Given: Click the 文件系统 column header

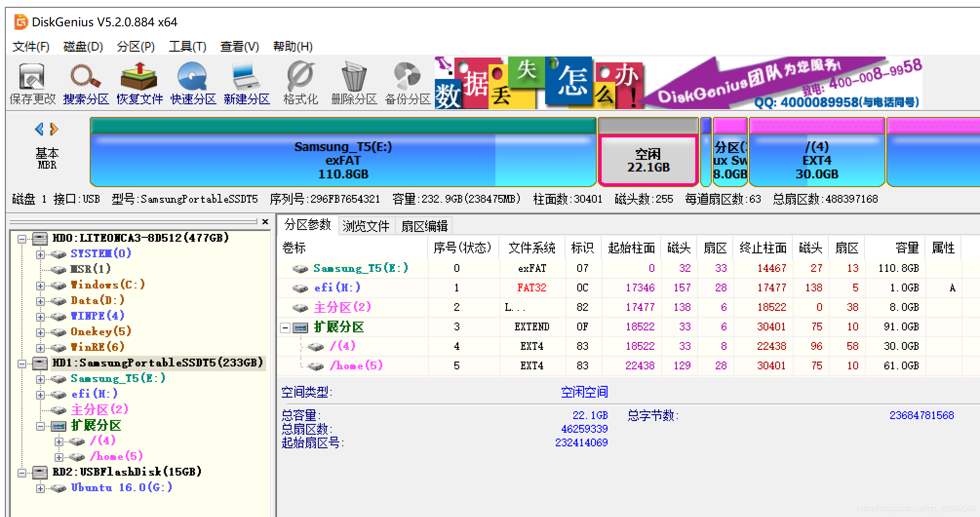Looking at the screenshot, I should tap(532, 248).
